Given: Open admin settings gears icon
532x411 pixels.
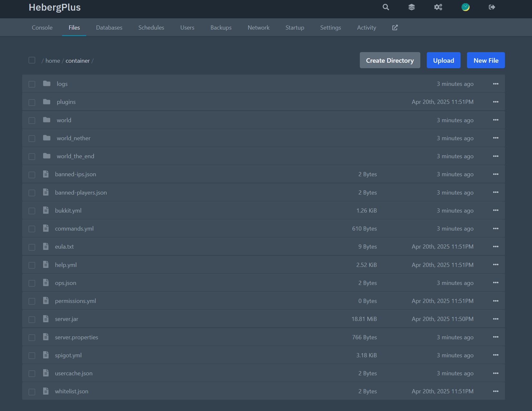Looking at the screenshot, I should pyautogui.click(x=438, y=7).
